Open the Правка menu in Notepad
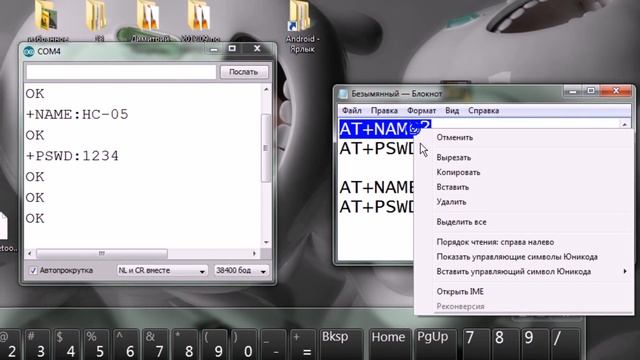The image size is (640, 360). [x=384, y=111]
